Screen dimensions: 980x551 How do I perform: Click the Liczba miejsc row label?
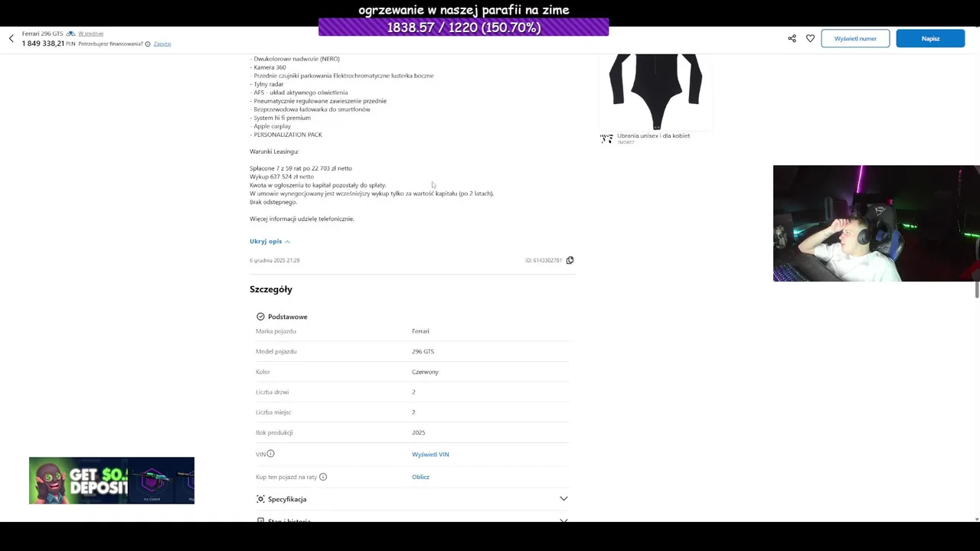coord(273,412)
